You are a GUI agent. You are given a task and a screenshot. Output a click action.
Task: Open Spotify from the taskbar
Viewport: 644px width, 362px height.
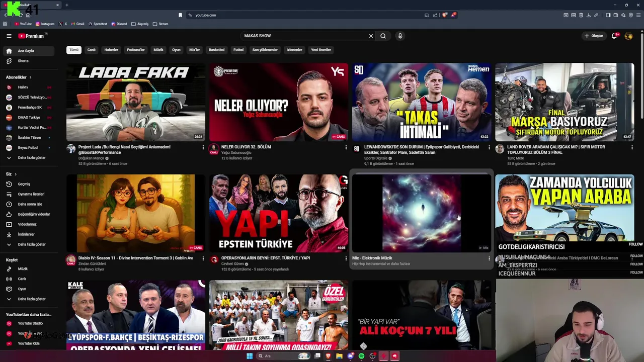(x=361, y=356)
